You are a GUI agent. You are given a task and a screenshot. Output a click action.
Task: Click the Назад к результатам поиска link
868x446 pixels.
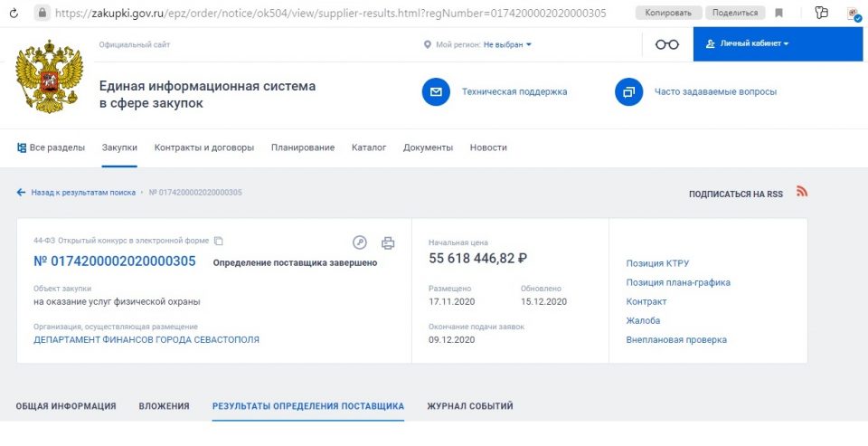pos(83,193)
